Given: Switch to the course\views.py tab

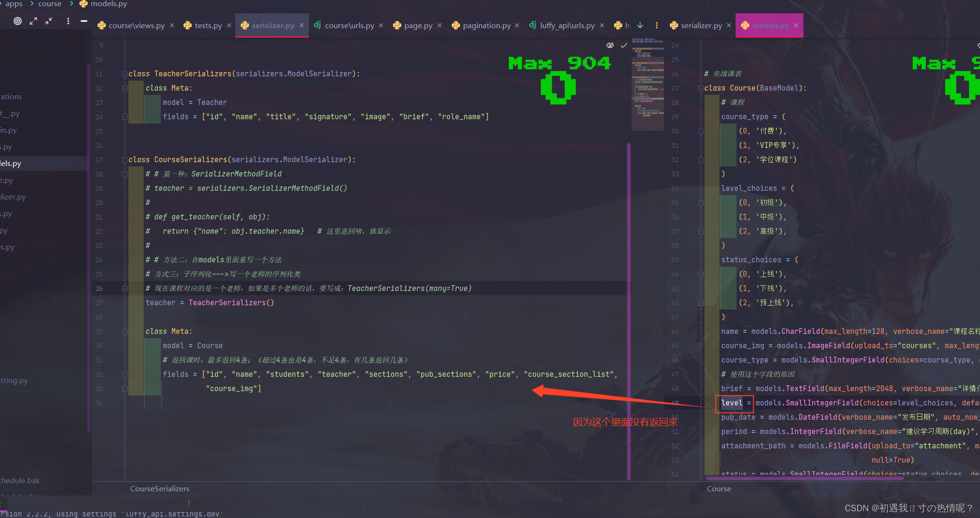Looking at the screenshot, I should pyautogui.click(x=136, y=25).
